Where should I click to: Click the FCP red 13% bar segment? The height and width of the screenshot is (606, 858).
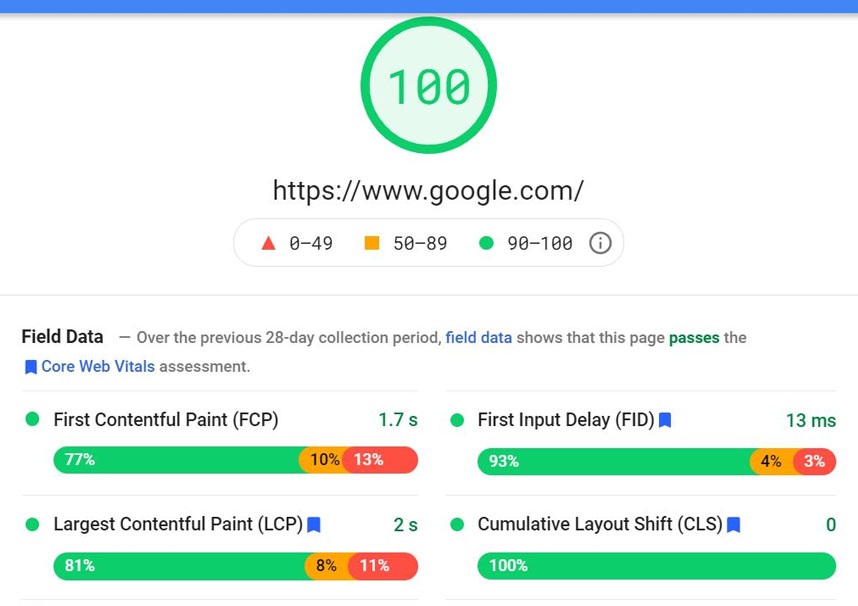(x=381, y=460)
